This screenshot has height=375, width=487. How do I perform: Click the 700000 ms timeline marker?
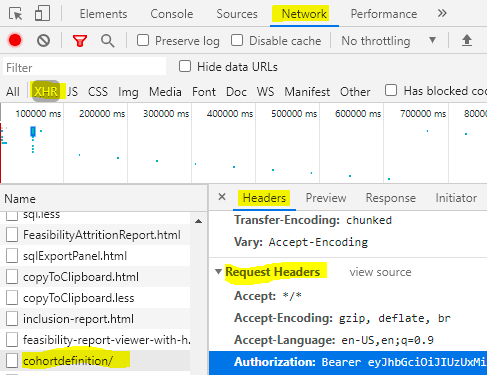click(x=423, y=114)
